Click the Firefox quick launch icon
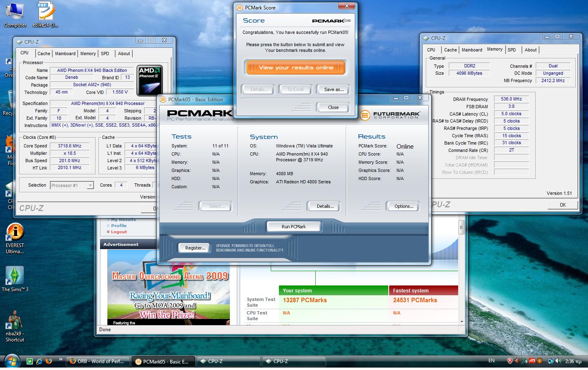 click(x=49, y=361)
